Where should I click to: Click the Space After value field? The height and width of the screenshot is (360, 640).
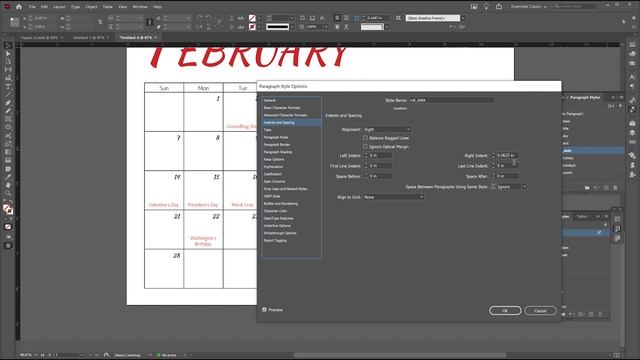click(x=507, y=176)
